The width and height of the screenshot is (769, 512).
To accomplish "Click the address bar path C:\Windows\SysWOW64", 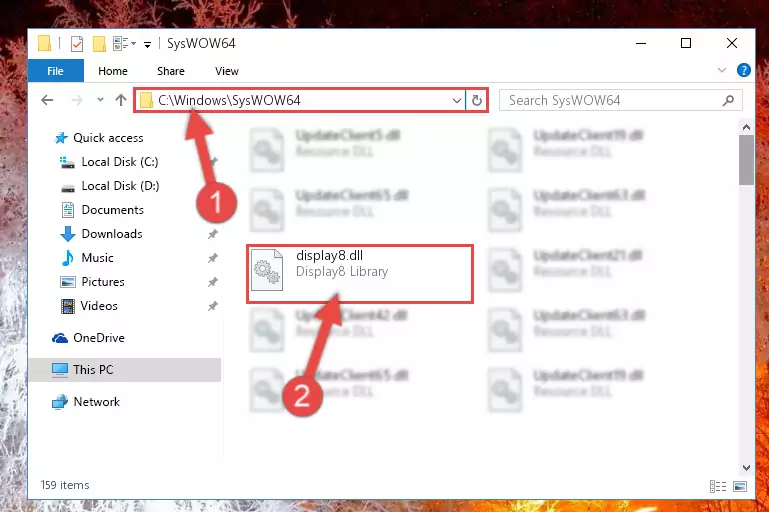I will 229,101.
